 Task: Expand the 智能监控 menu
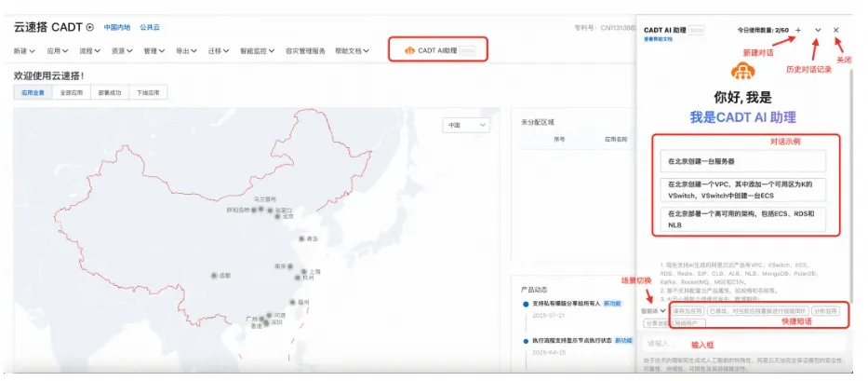pyautogui.click(x=258, y=50)
